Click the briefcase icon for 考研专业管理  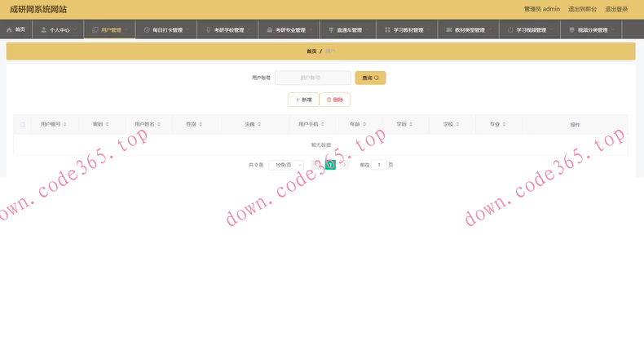pyautogui.click(x=270, y=30)
